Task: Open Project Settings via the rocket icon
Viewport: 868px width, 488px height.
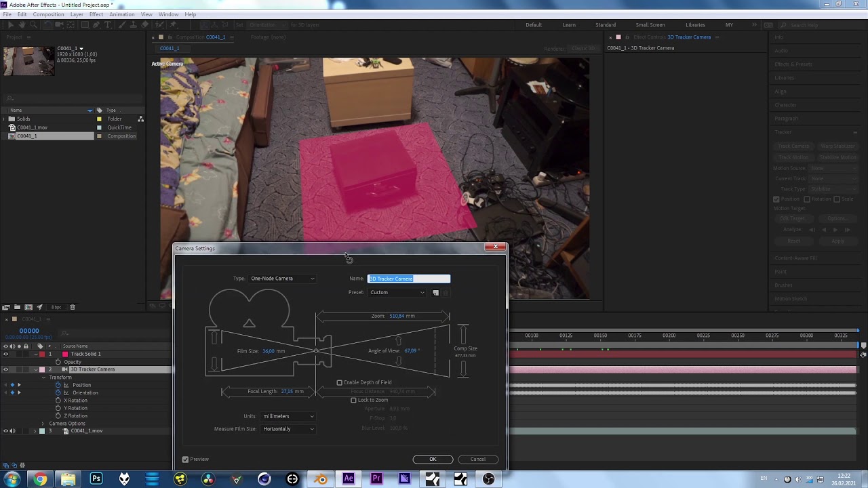Action: click(x=39, y=307)
